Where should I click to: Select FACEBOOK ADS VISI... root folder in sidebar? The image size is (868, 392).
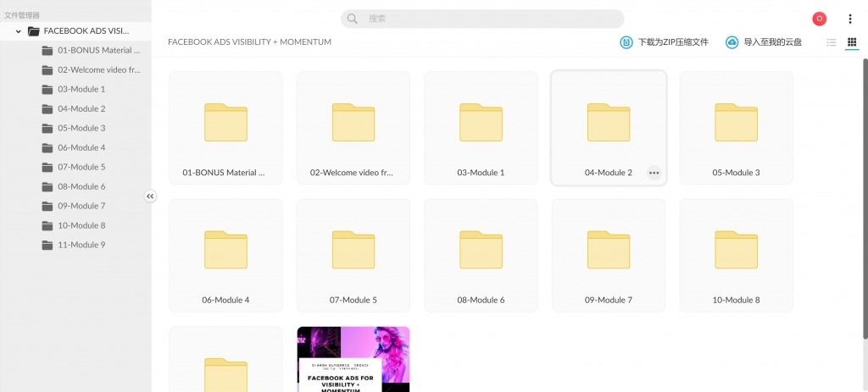pyautogui.click(x=75, y=31)
